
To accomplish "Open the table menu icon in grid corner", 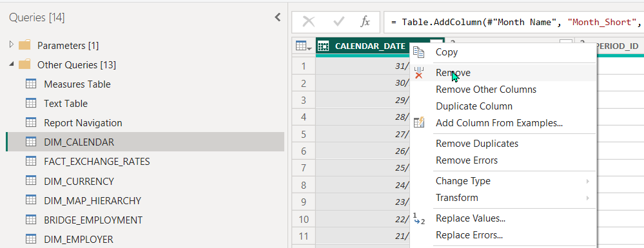I will tap(304, 46).
